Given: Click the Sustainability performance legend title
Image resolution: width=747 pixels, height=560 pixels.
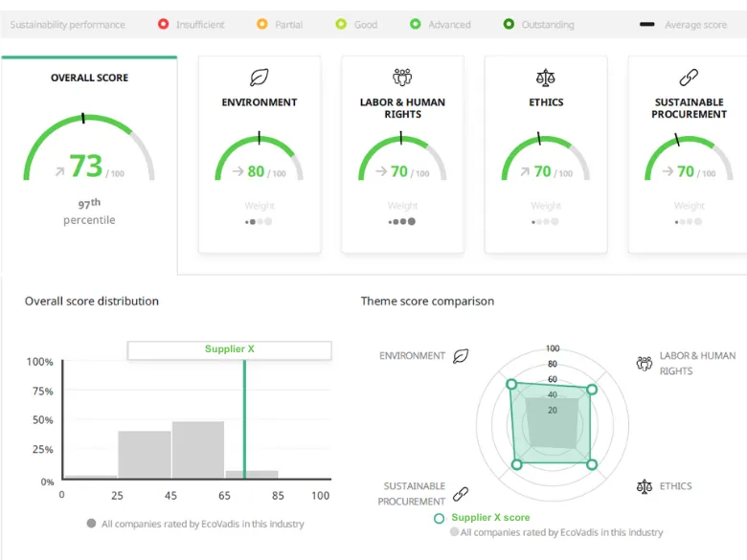Looking at the screenshot, I should pyautogui.click(x=68, y=24).
